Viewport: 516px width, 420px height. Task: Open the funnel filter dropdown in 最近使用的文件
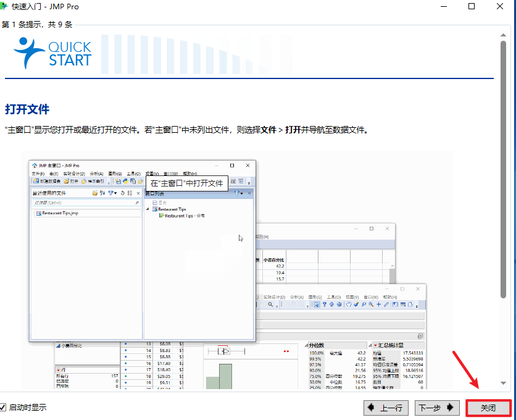(112, 193)
